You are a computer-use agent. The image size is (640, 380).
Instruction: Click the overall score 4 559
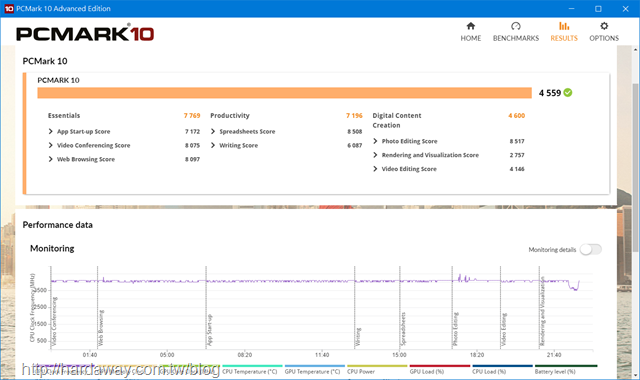point(550,93)
